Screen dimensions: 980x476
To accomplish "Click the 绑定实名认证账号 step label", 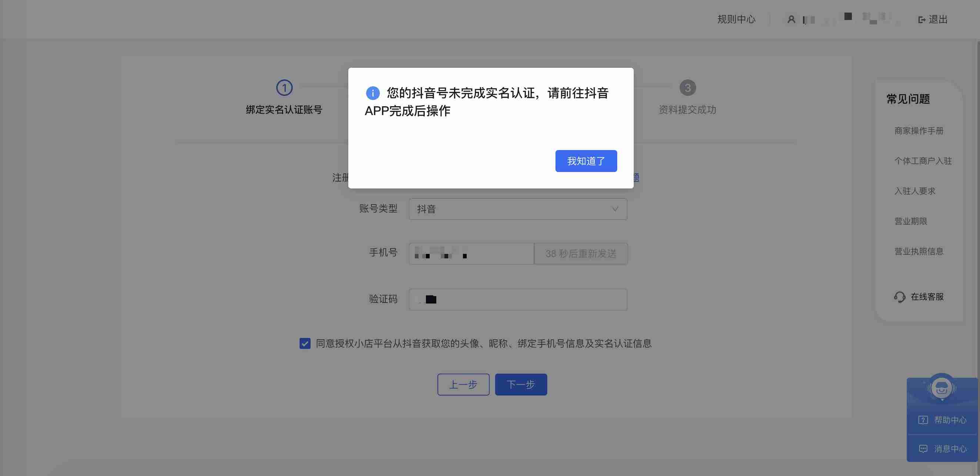I will point(284,110).
